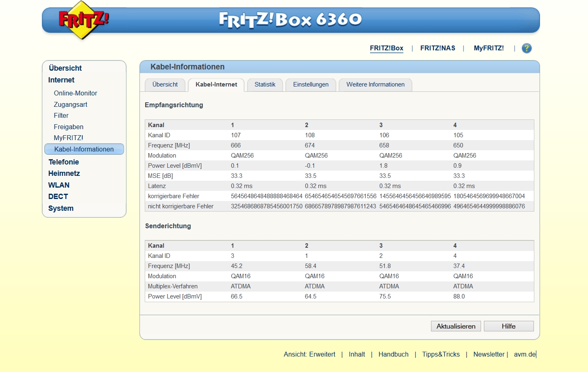Open the FRITZ!Box top link
Viewport: 588px width, 372px height.
[386, 48]
